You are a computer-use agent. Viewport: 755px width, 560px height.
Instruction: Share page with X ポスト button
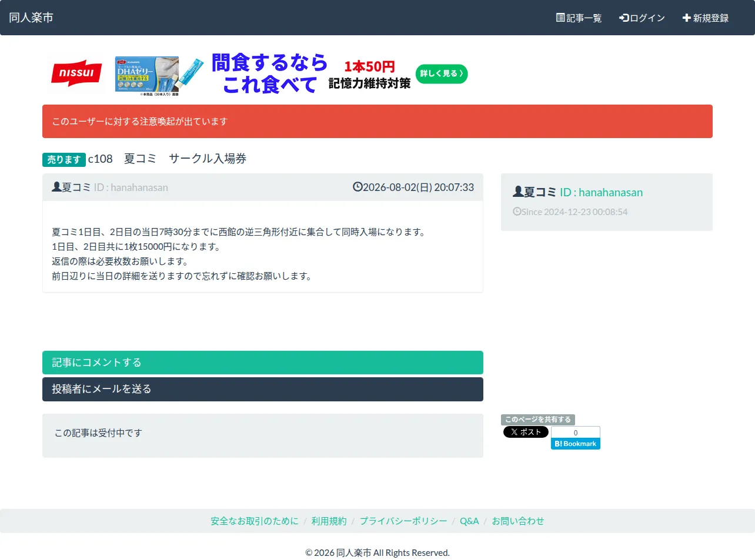click(x=526, y=432)
